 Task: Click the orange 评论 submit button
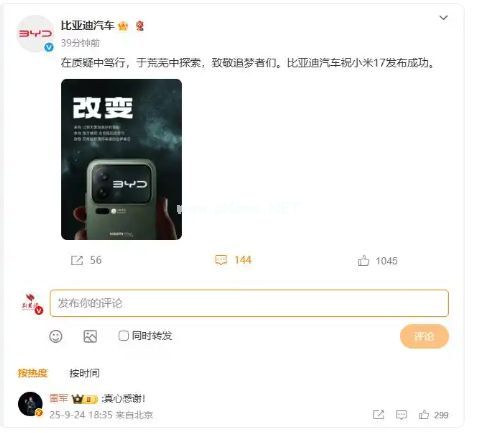tap(424, 336)
